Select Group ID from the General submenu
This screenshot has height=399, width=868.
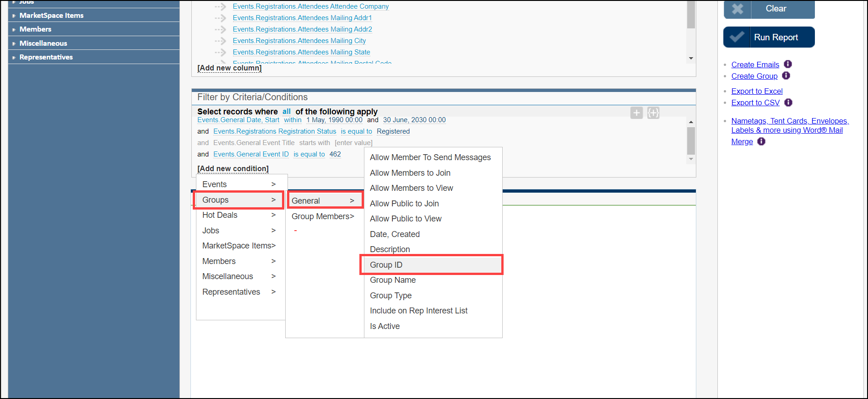tap(386, 265)
